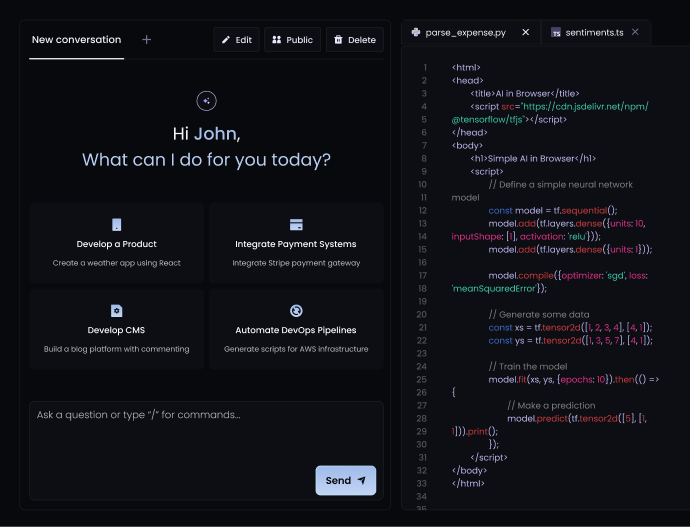The height and width of the screenshot is (527, 690).
Task: Set conversation visibility with Public button
Action: 292,40
